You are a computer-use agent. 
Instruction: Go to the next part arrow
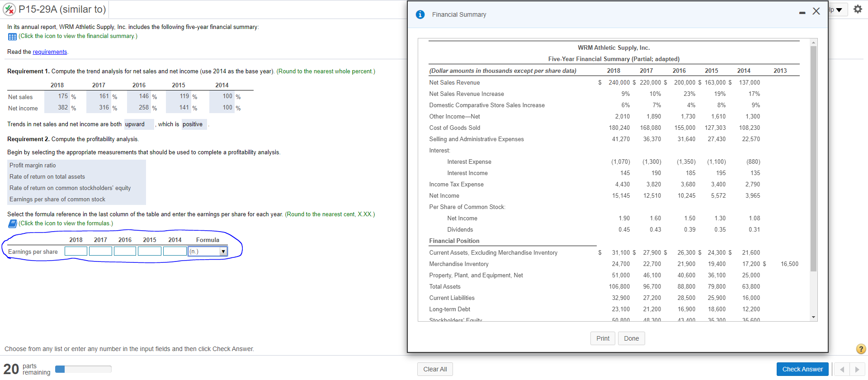click(857, 370)
